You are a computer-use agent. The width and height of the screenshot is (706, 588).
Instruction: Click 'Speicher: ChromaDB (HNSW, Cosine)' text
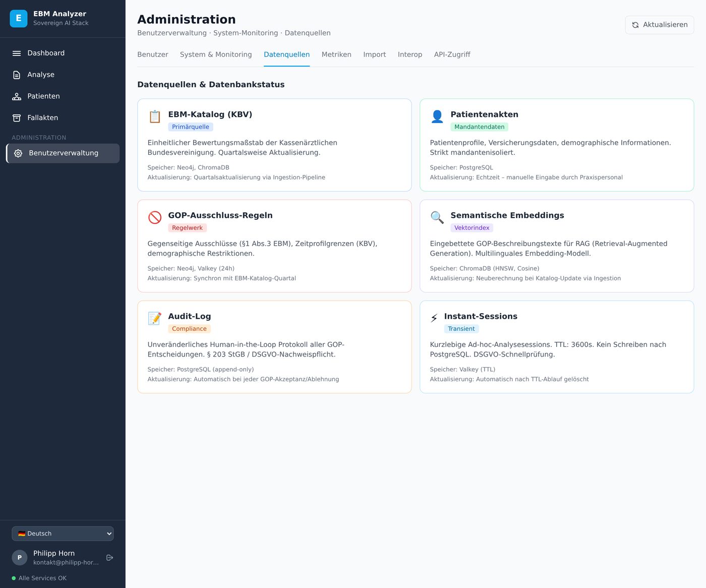pyautogui.click(x=485, y=269)
